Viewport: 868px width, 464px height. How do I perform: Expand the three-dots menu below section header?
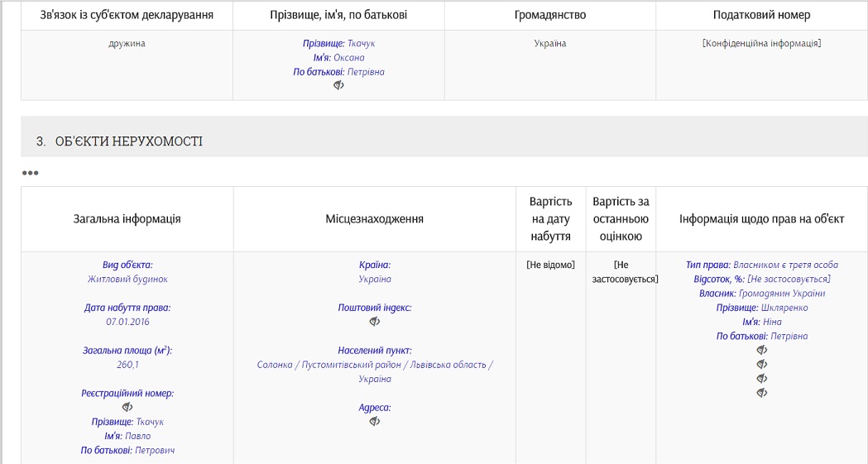point(31,173)
